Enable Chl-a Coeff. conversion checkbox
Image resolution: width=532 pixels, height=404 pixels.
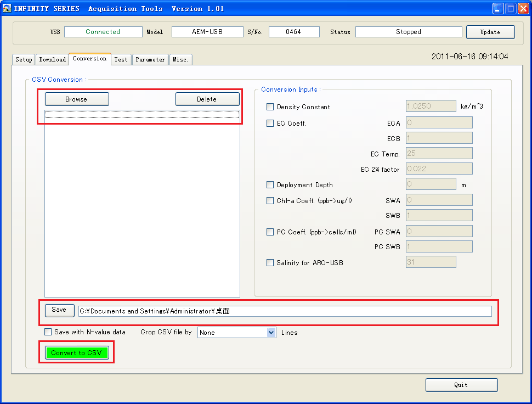pos(270,201)
